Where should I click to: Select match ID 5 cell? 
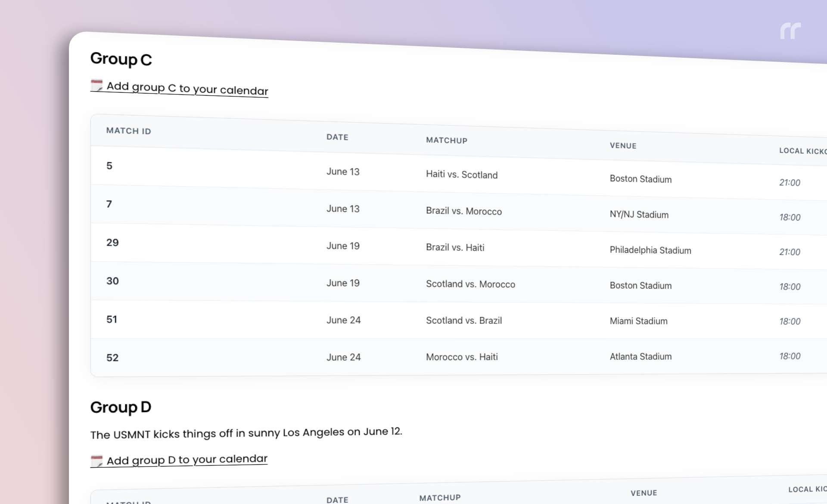(109, 166)
